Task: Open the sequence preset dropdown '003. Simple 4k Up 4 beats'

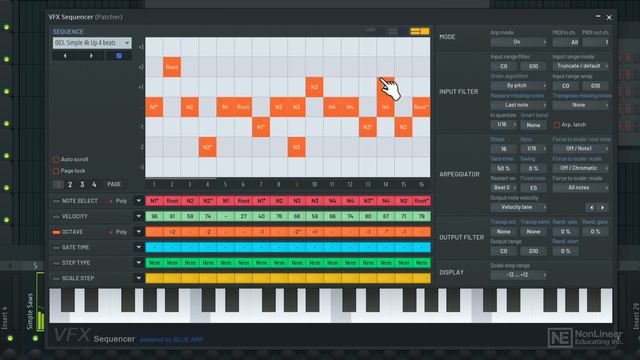Action: pos(92,43)
